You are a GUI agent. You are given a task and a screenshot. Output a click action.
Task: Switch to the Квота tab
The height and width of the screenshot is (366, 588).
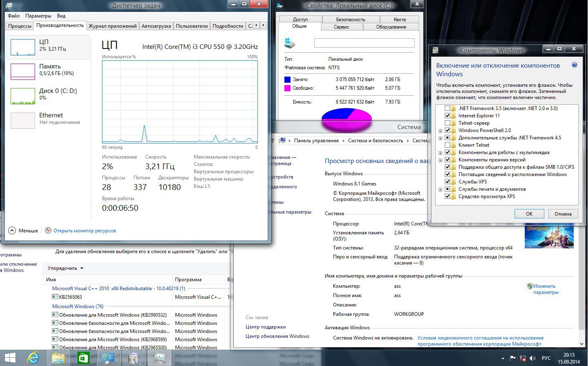(x=399, y=19)
